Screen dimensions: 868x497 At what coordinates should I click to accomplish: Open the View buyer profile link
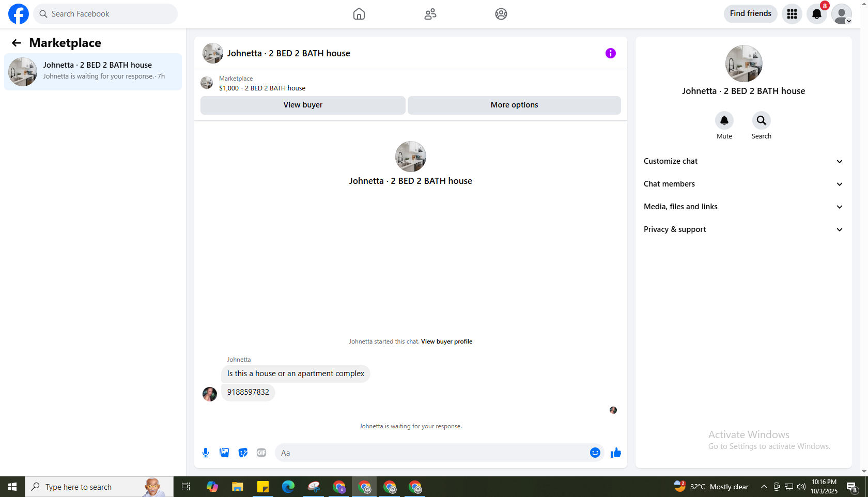click(x=446, y=341)
